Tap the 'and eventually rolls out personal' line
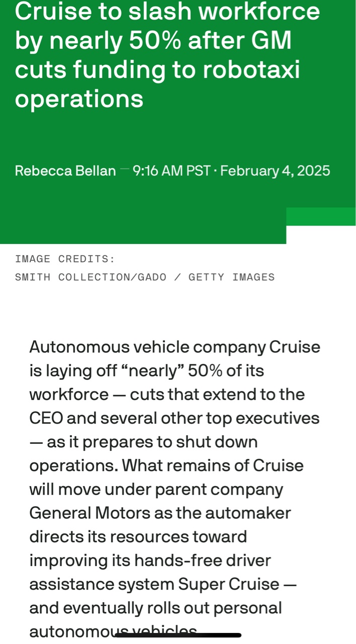 point(155,608)
